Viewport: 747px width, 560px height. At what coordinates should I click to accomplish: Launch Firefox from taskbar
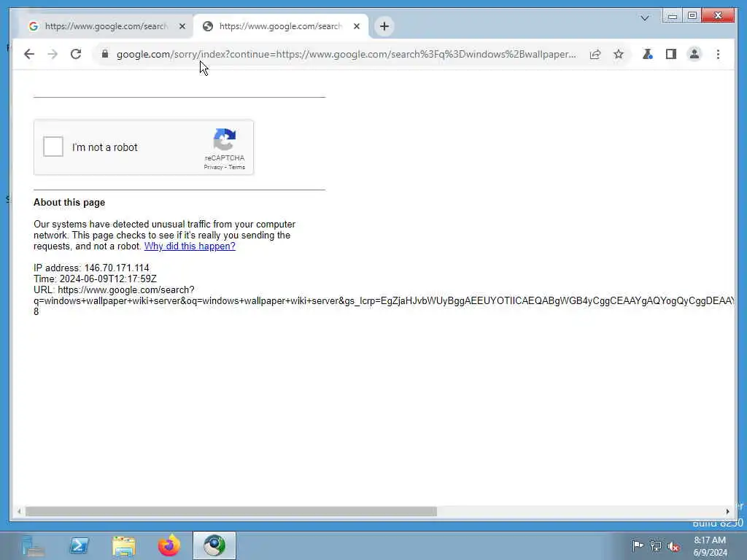(x=169, y=545)
